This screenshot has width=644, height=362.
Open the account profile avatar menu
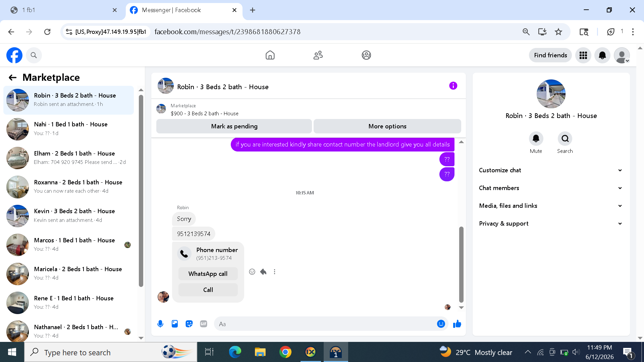[x=622, y=55]
